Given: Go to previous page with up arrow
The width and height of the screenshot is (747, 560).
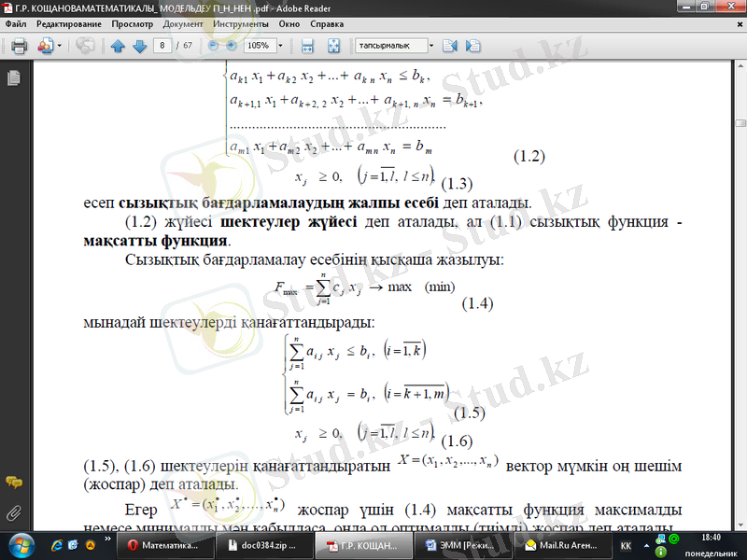Looking at the screenshot, I should [x=118, y=46].
